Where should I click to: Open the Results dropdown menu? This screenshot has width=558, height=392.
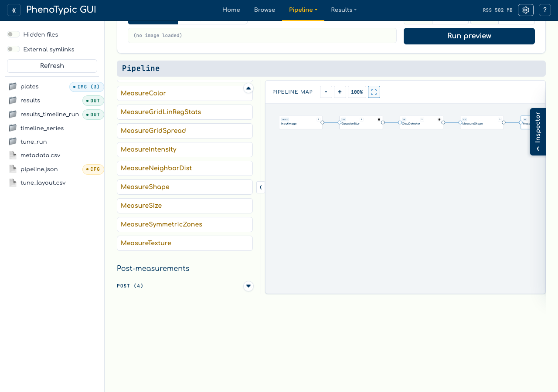pyautogui.click(x=344, y=10)
